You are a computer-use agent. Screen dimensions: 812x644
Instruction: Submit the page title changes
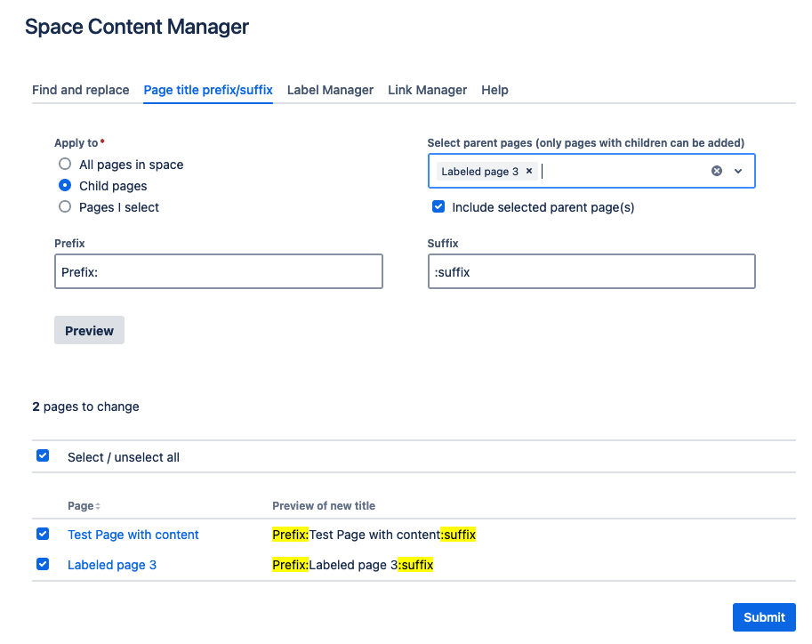(763, 617)
